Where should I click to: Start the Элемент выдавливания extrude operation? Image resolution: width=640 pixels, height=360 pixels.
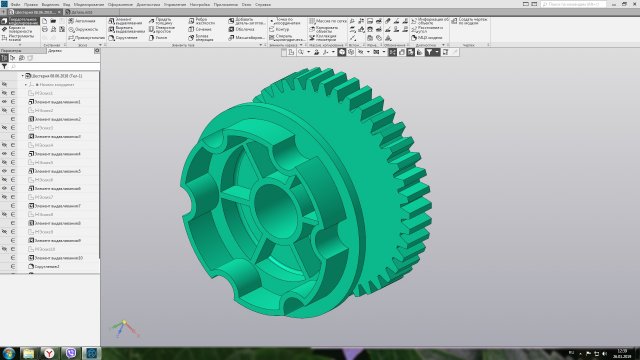(x=126, y=21)
